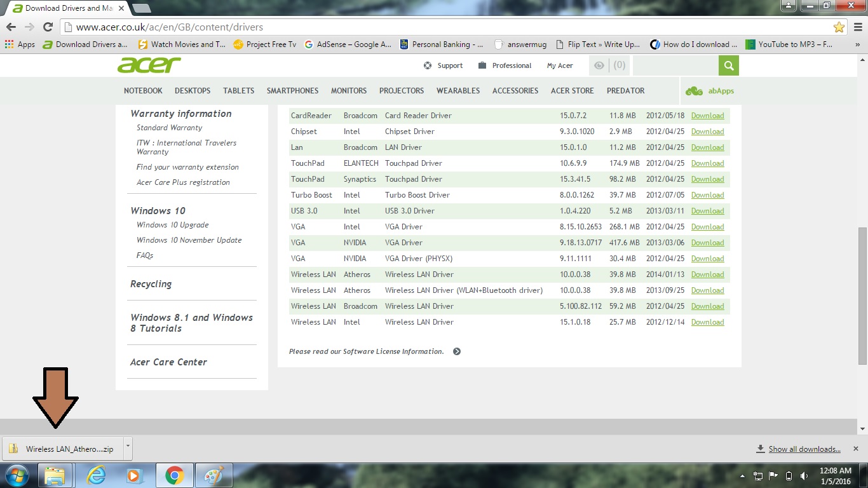The height and width of the screenshot is (488, 868).
Task: Download the NVIDIA VGA Driver (PHYSX)
Action: tap(708, 259)
